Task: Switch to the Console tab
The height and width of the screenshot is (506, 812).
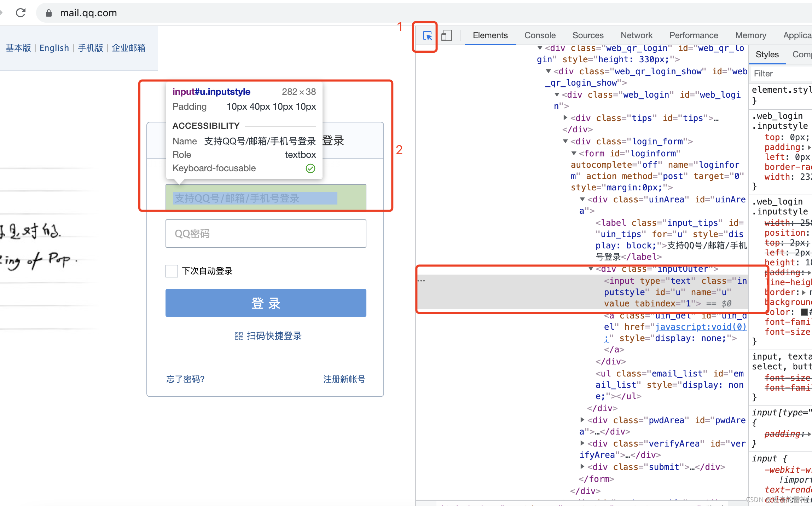Action: click(540, 35)
